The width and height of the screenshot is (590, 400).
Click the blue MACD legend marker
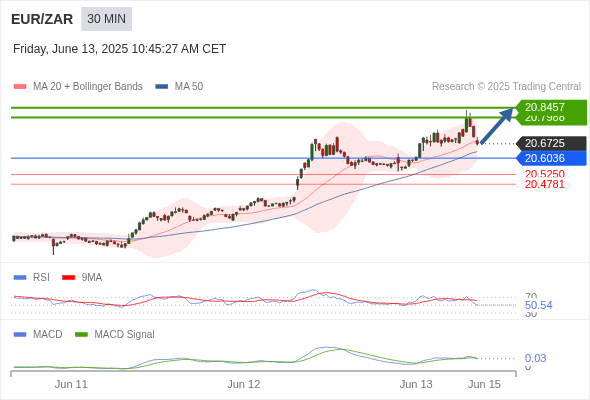[20, 334]
